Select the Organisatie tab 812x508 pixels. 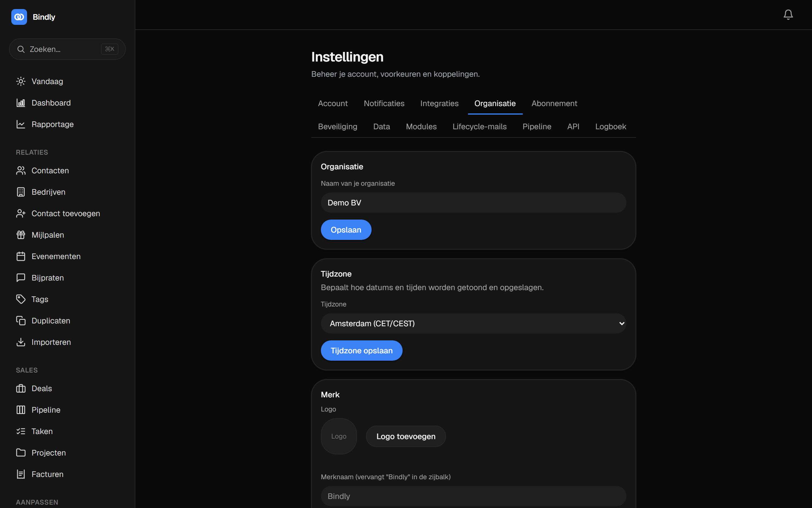coord(495,104)
